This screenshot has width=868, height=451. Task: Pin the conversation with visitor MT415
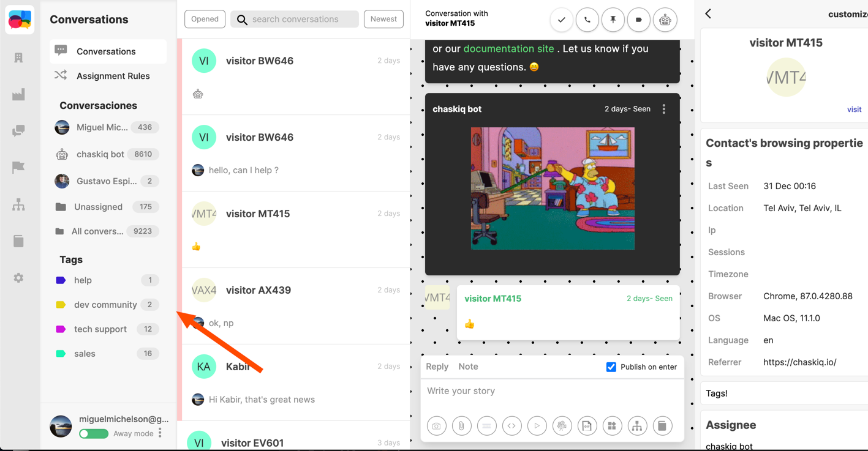pyautogui.click(x=613, y=20)
